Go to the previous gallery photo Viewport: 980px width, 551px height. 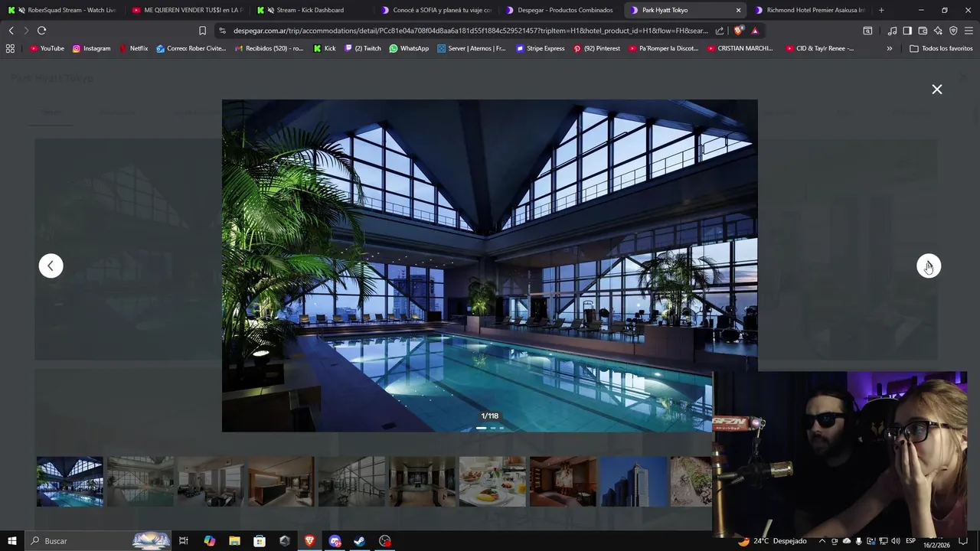click(x=51, y=266)
